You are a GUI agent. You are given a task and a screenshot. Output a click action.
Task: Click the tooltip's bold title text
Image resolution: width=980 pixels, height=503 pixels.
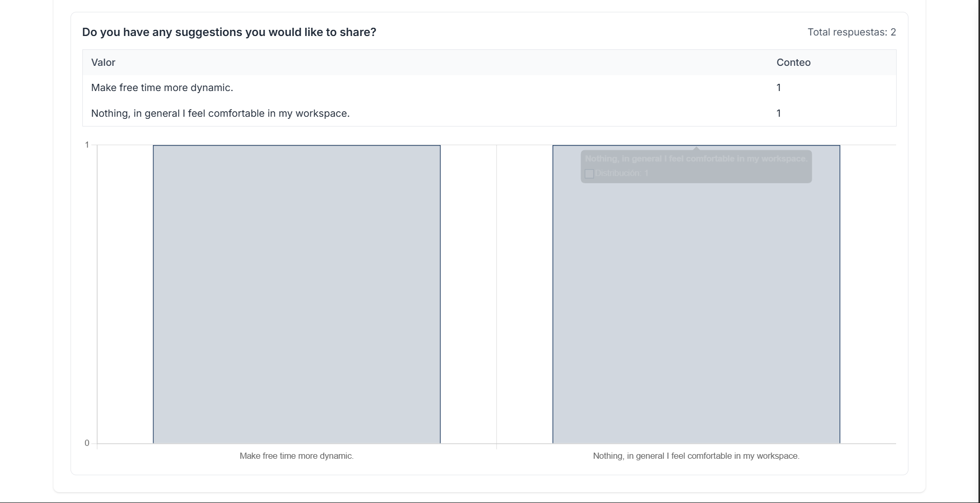[x=696, y=159]
